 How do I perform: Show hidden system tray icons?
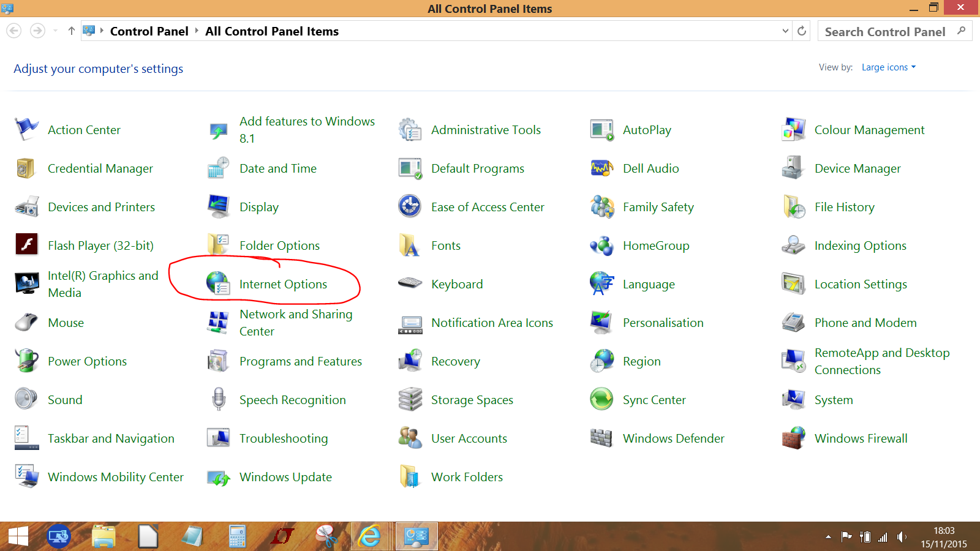click(x=828, y=537)
